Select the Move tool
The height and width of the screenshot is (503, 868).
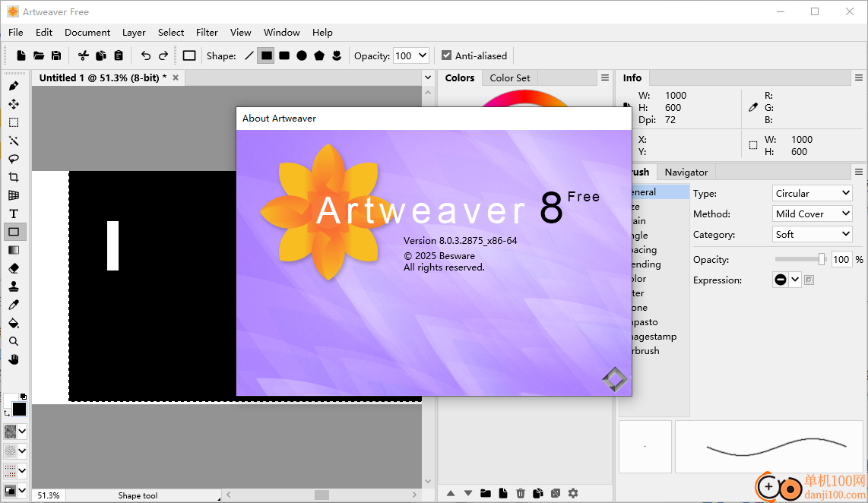coord(14,104)
